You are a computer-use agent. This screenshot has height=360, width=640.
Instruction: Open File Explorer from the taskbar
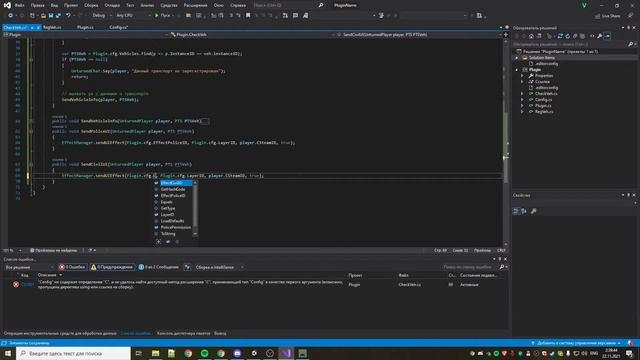tap(156, 353)
